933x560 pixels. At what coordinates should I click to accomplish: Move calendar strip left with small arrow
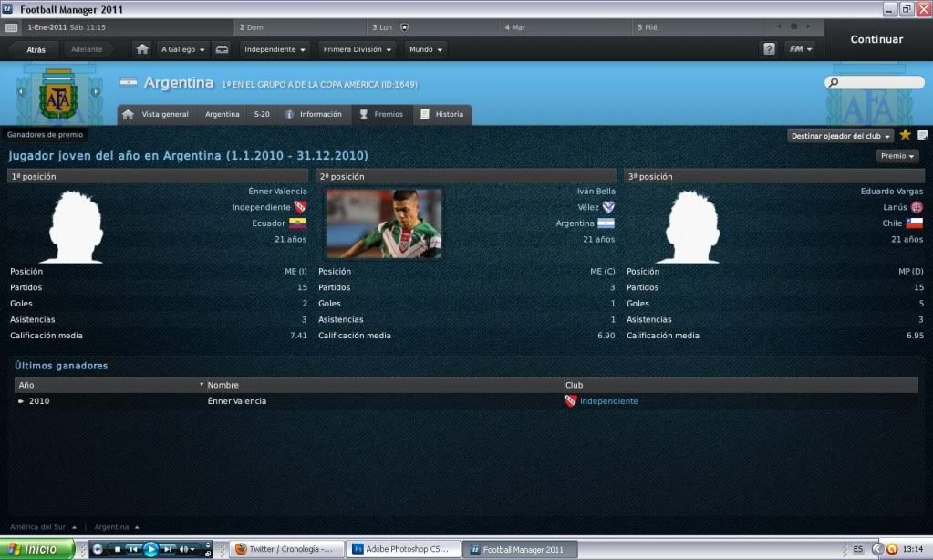coord(778,26)
